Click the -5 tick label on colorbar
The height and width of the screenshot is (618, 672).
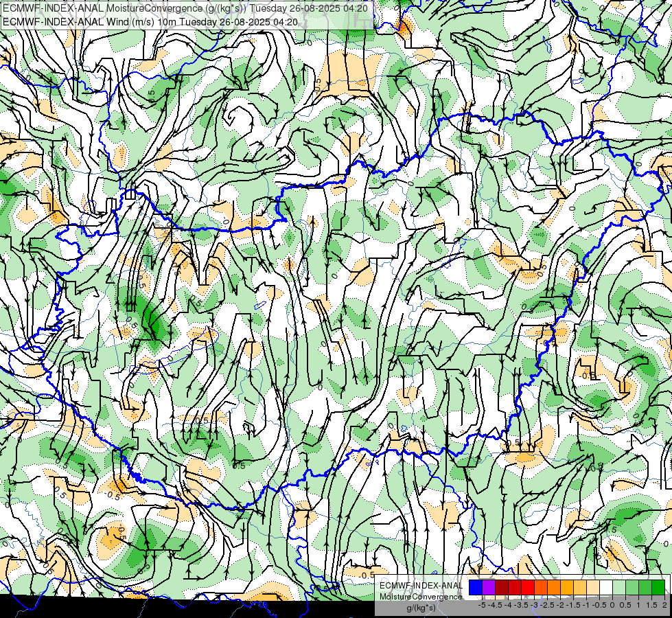pyautogui.click(x=482, y=605)
